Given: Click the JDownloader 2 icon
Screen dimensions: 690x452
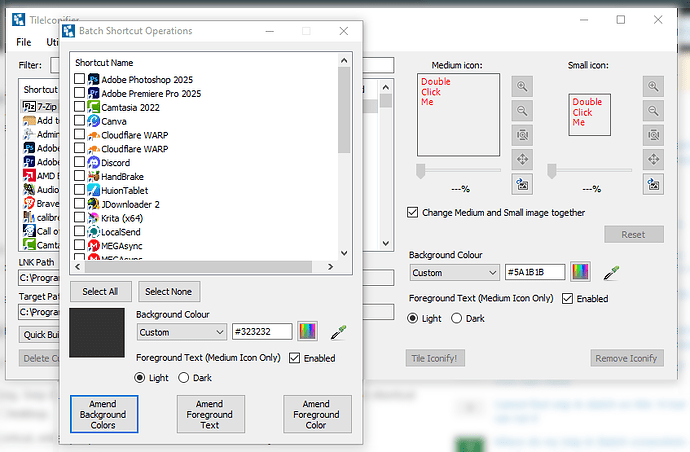Looking at the screenshot, I should click(x=93, y=204).
